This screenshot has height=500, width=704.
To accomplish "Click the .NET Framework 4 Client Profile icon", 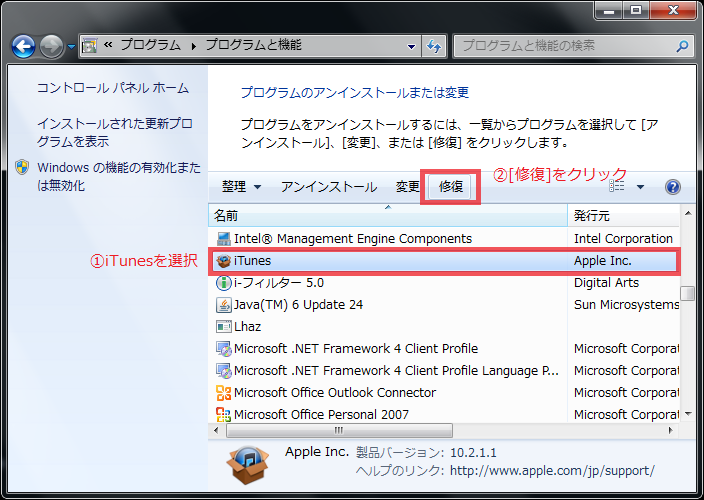I will (224, 349).
